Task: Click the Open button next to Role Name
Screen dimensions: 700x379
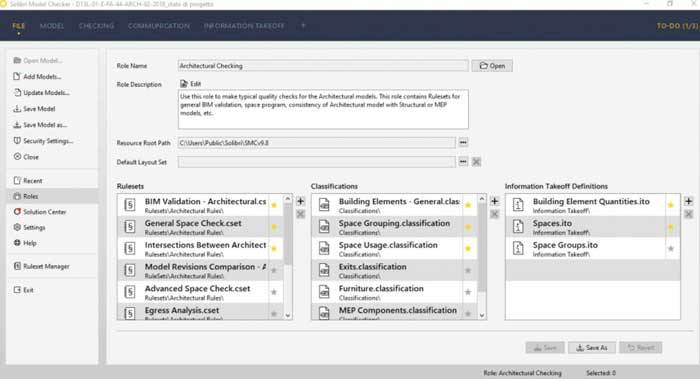Action: click(492, 66)
